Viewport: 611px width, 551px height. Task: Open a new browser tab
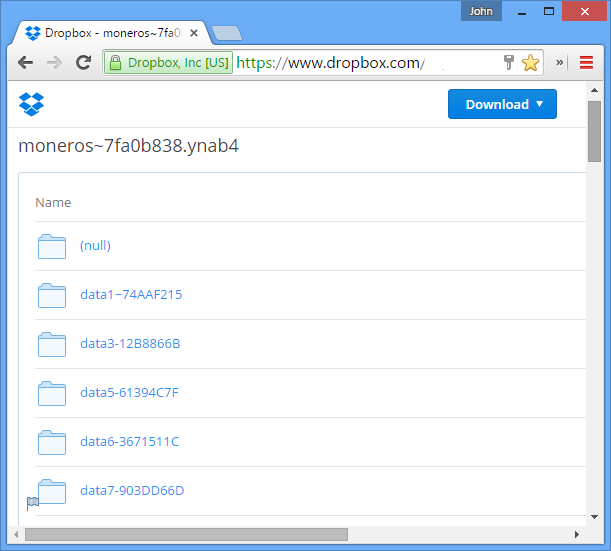227,33
